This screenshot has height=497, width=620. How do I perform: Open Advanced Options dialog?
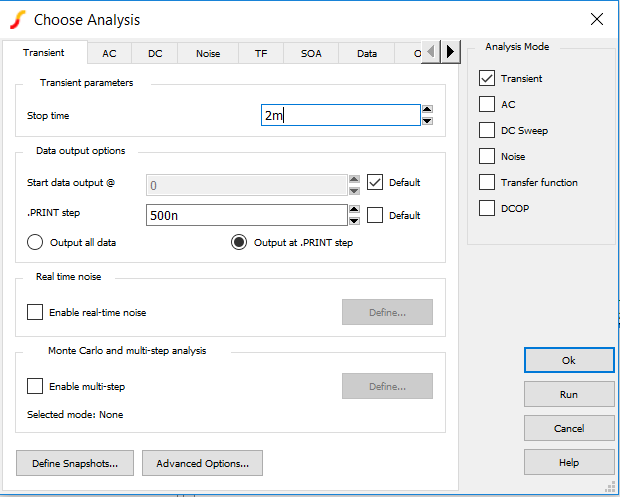pyautogui.click(x=202, y=463)
